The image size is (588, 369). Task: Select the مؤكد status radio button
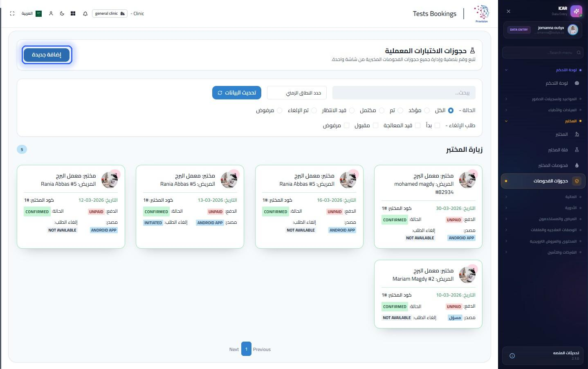[427, 110]
